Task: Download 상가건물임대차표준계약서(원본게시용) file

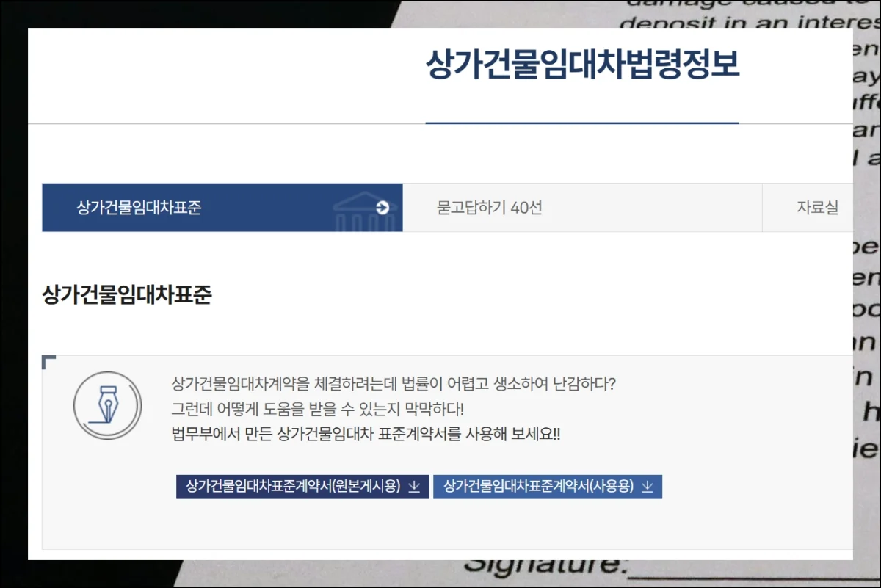Action: [x=294, y=487]
